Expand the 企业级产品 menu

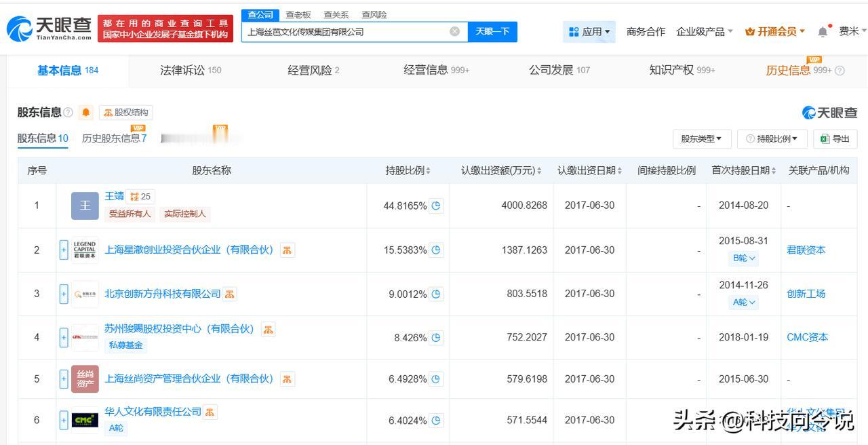pos(705,31)
